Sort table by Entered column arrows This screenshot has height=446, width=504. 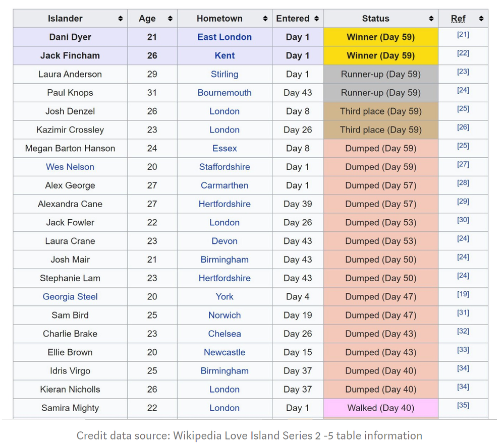pos(317,19)
